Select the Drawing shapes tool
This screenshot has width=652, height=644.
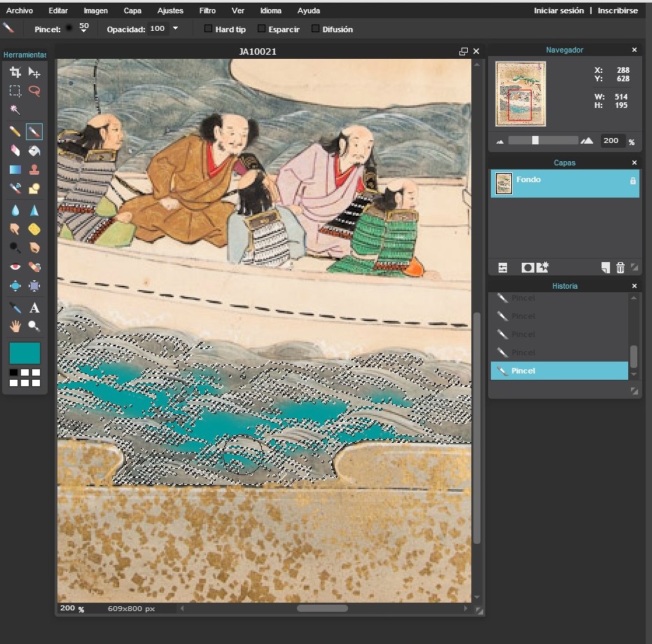point(34,188)
